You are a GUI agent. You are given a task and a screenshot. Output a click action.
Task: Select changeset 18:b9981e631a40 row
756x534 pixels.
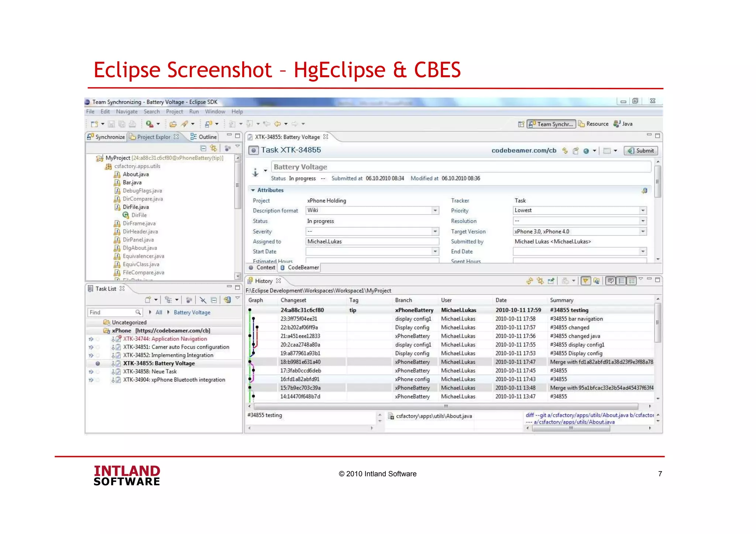pyautogui.click(x=450, y=362)
